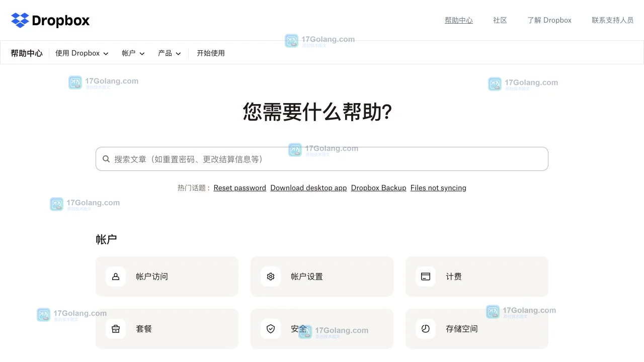Viewport: 644px width, 362px height.
Task: Click 帮助中心 in the sub-navigation bar
Action: (27, 53)
